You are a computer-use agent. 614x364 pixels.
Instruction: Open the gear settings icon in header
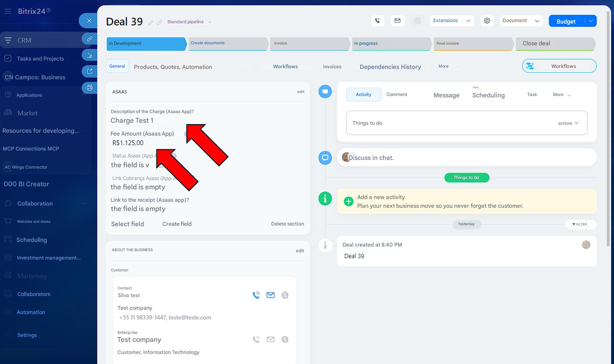point(487,21)
